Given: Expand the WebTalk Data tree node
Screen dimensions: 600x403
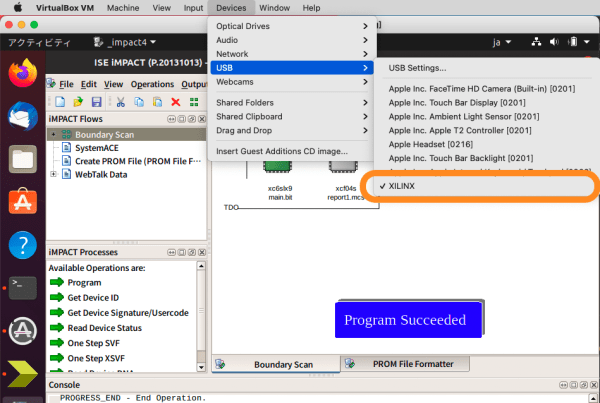Looking at the screenshot, I should 54,174.
